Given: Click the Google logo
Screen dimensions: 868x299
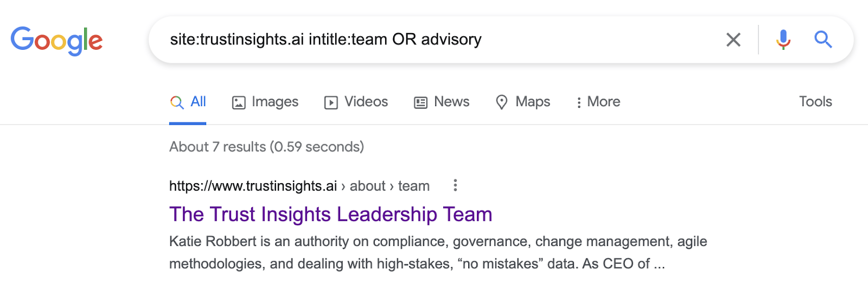Looking at the screenshot, I should pyautogui.click(x=56, y=41).
